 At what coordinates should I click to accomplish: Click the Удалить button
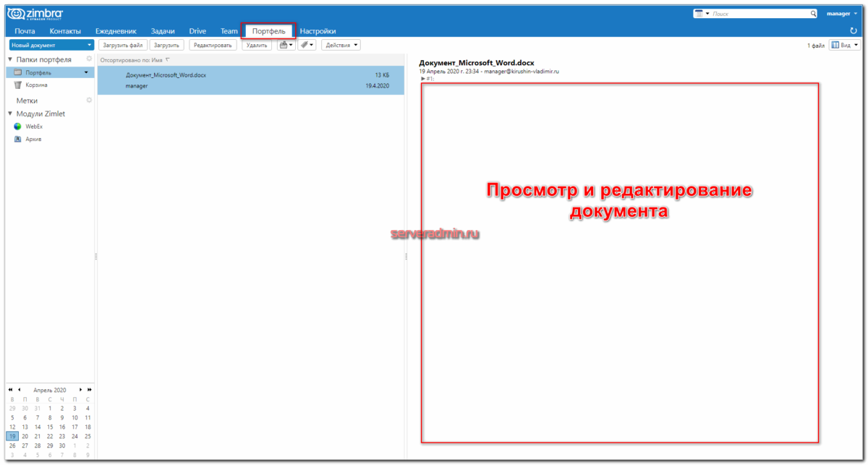tap(257, 45)
